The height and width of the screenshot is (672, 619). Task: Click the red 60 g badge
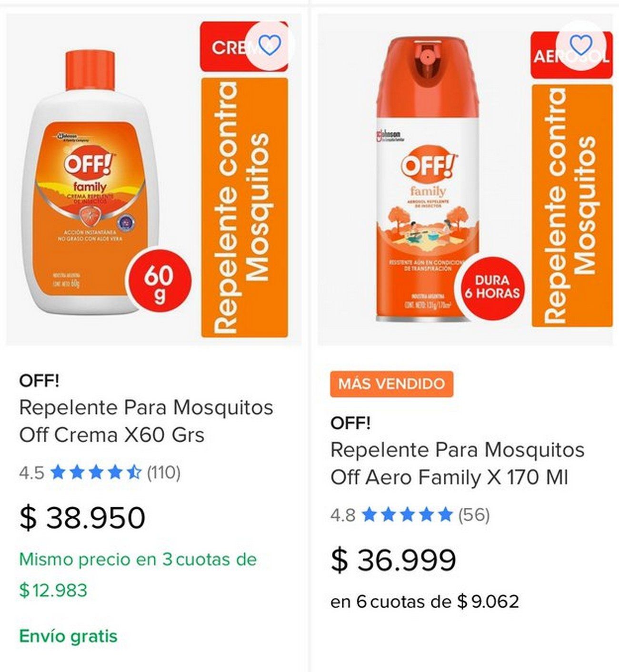[159, 281]
